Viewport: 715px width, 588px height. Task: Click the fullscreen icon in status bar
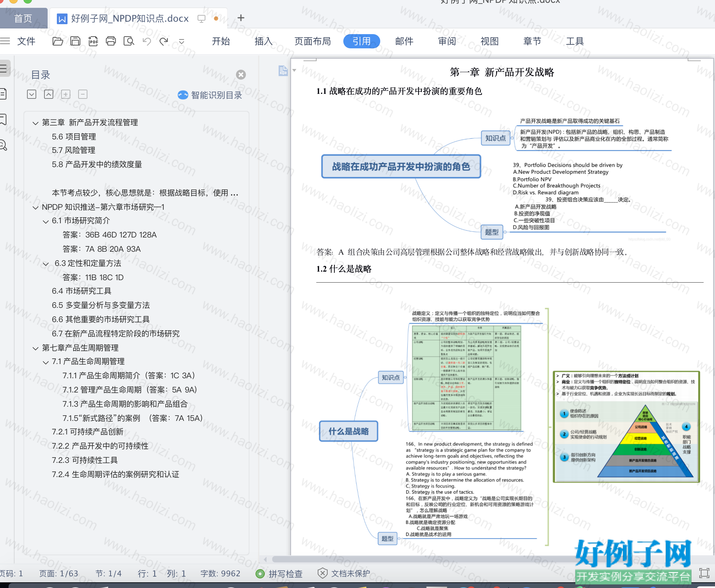coord(704,573)
